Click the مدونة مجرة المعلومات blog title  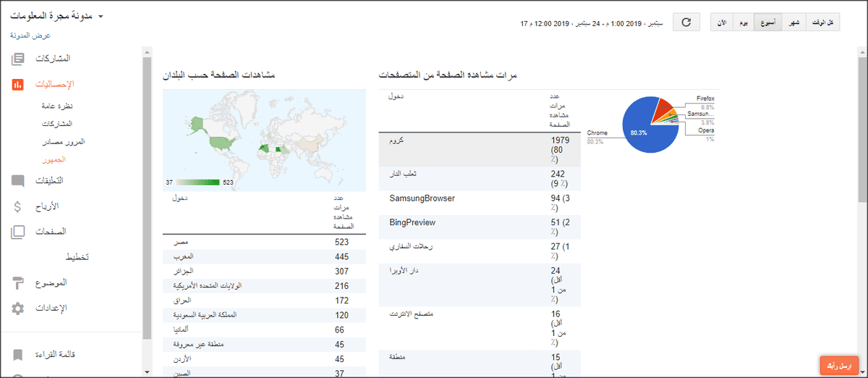click(x=52, y=16)
